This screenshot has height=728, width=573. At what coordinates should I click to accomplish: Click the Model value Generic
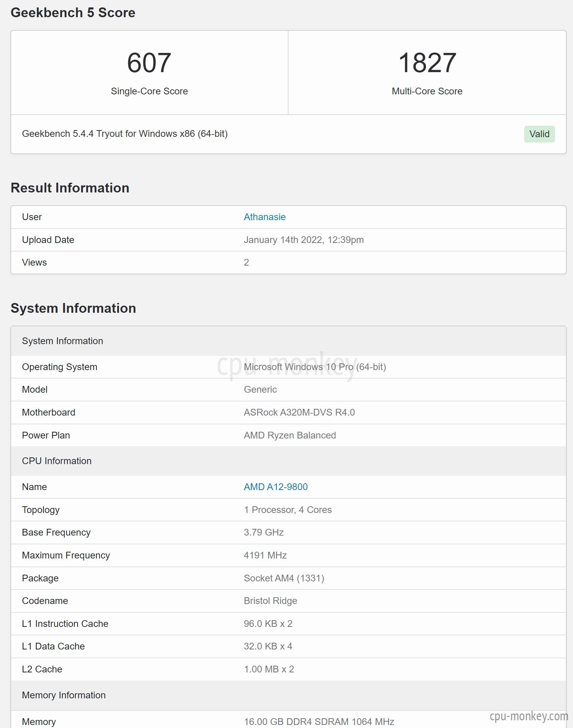coord(260,390)
